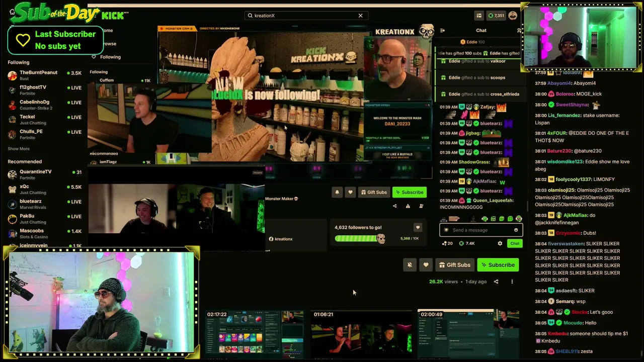The height and width of the screenshot is (362, 644).
Task: Click the Send a message chat field
Action: point(481,230)
